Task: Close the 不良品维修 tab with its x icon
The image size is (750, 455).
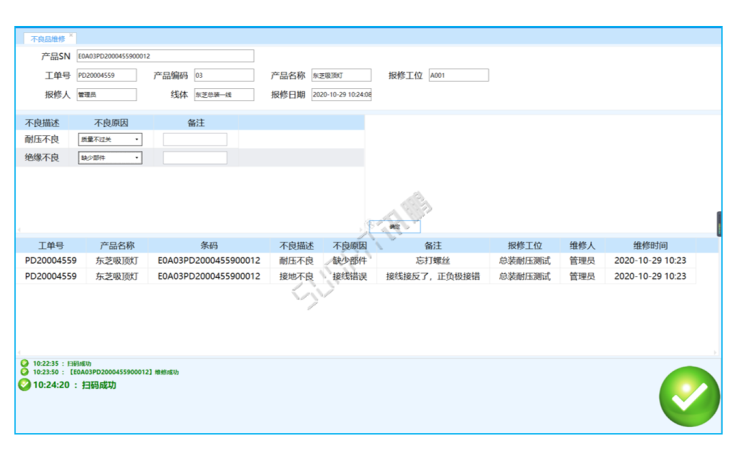Action: (x=71, y=35)
